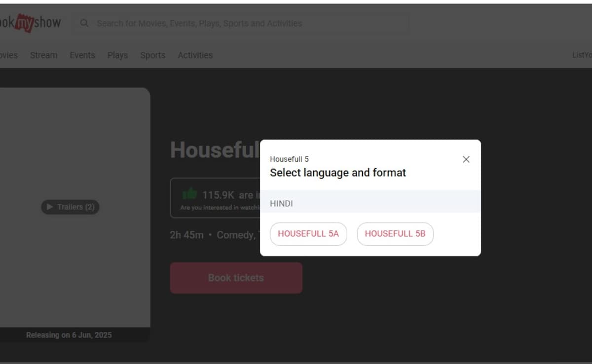Click the search magnifier icon
Image resolution: width=592 pixels, height=364 pixels.
pyautogui.click(x=84, y=23)
